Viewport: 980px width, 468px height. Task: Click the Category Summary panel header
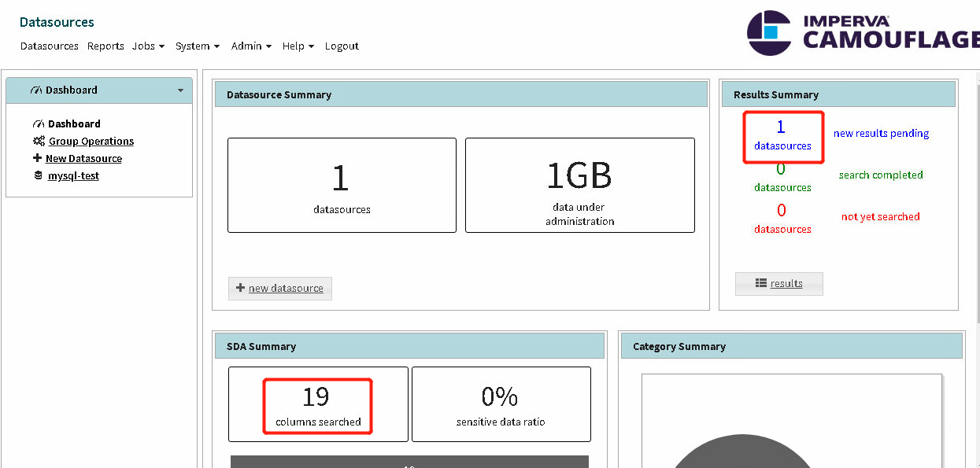(792, 346)
